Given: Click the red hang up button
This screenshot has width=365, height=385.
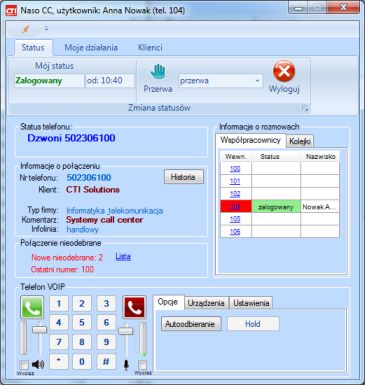Looking at the screenshot, I should pyautogui.click(x=134, y=307).
